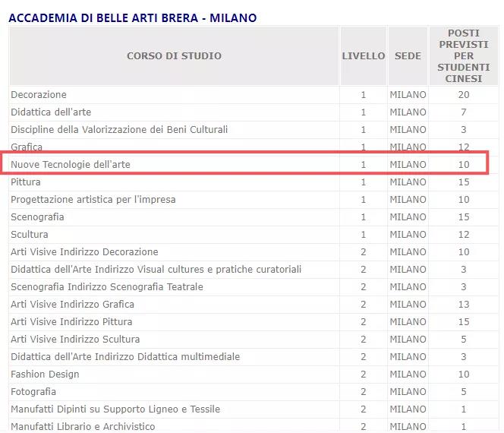Click the 5 places value for Fotografia
The width and height of the screenshot is (504, 433).
pos(464,391)
